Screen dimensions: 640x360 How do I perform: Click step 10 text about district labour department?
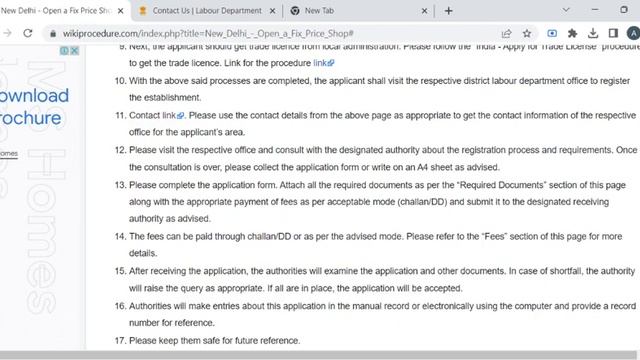click(x=379, y=89)
